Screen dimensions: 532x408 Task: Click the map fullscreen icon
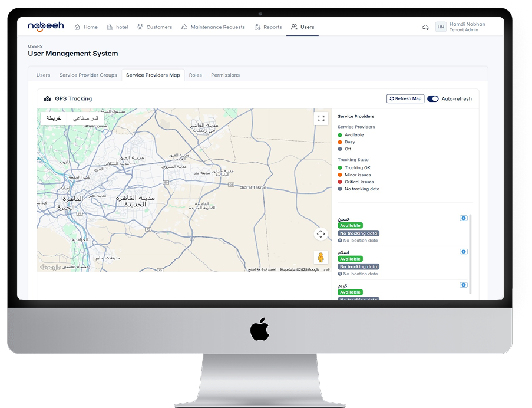[321, 118]
